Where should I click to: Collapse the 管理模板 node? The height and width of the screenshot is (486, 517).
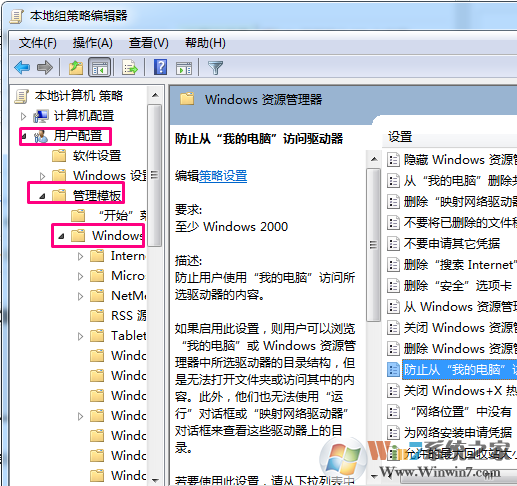click(x=42, y=196)
